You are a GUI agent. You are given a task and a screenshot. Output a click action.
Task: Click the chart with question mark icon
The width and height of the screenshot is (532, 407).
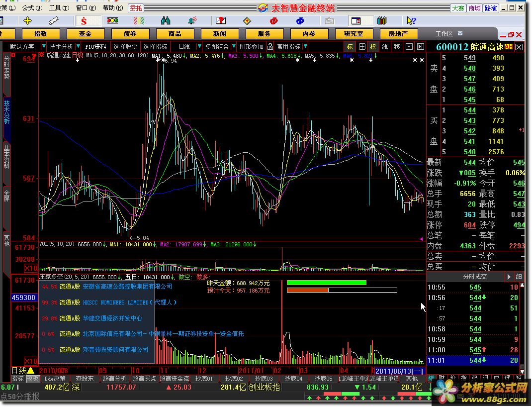click(x=221, y=21)
